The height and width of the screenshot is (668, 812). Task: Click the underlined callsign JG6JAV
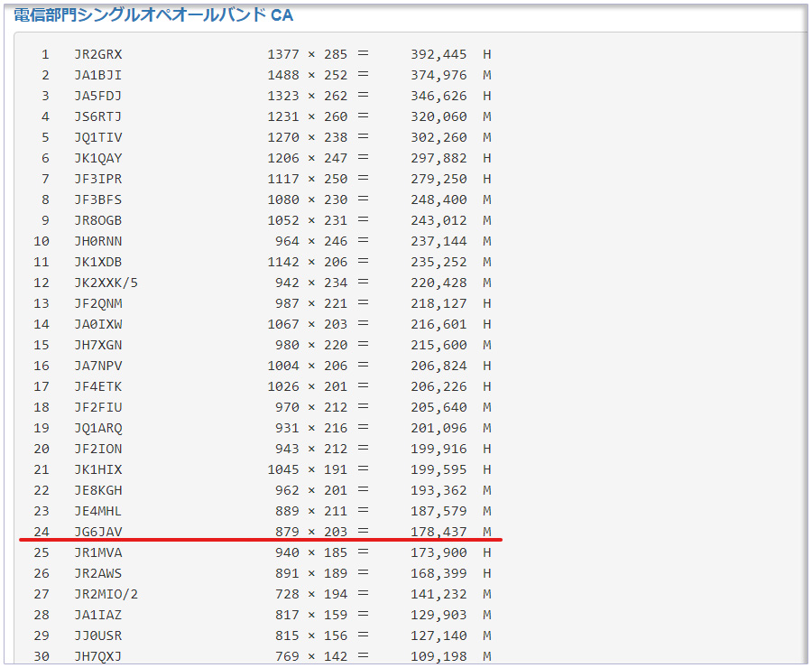pos(97,532)
